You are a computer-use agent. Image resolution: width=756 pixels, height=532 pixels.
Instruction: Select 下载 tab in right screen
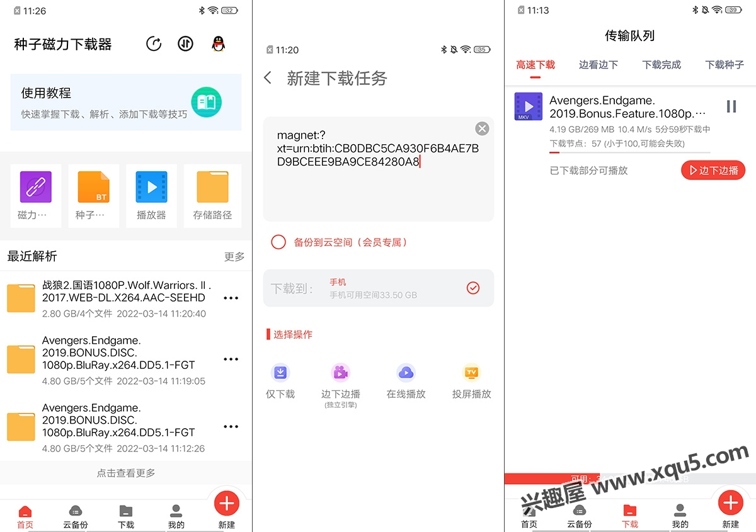coord(630,517)
